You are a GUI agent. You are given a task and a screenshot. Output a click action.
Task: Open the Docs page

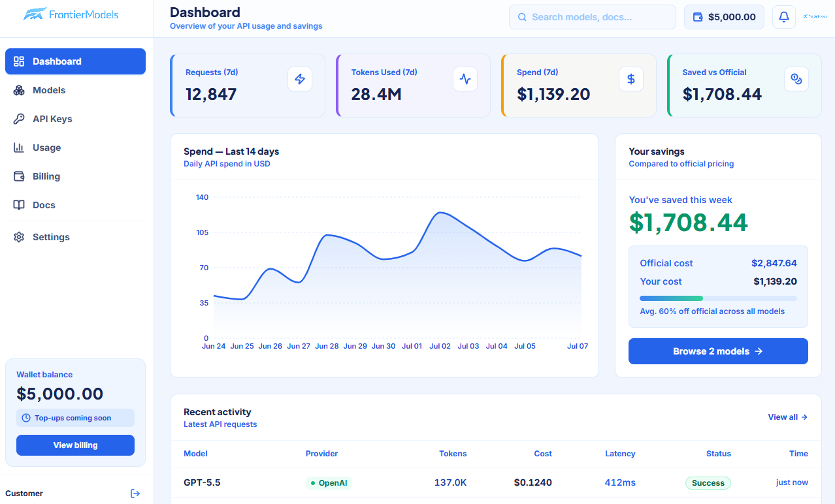(x=75, y=205)
